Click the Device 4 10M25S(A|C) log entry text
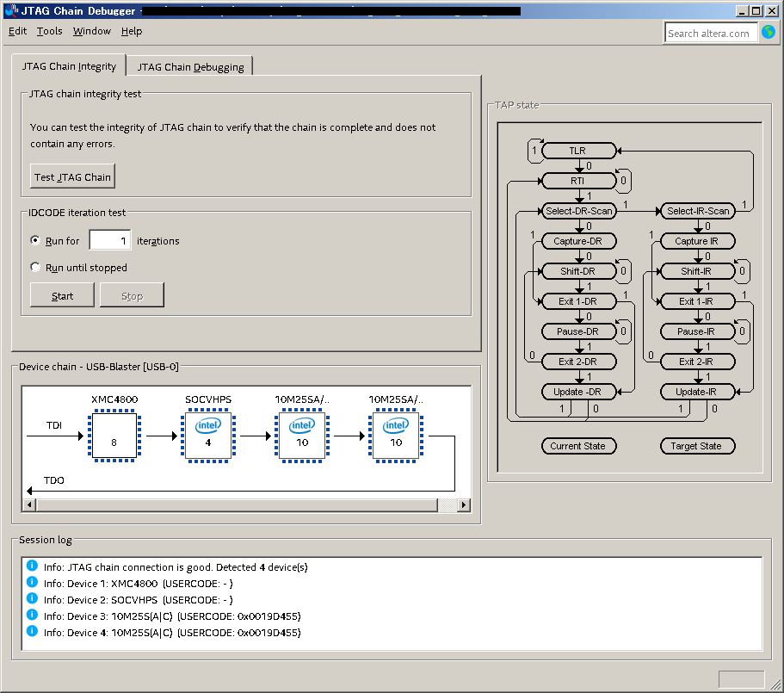 [x=172, y=633]
